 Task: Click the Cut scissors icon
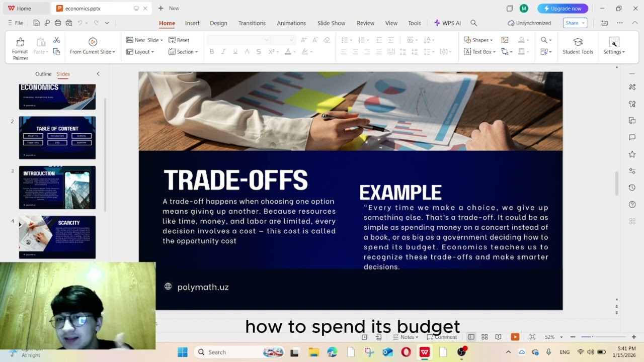point(56,40)
